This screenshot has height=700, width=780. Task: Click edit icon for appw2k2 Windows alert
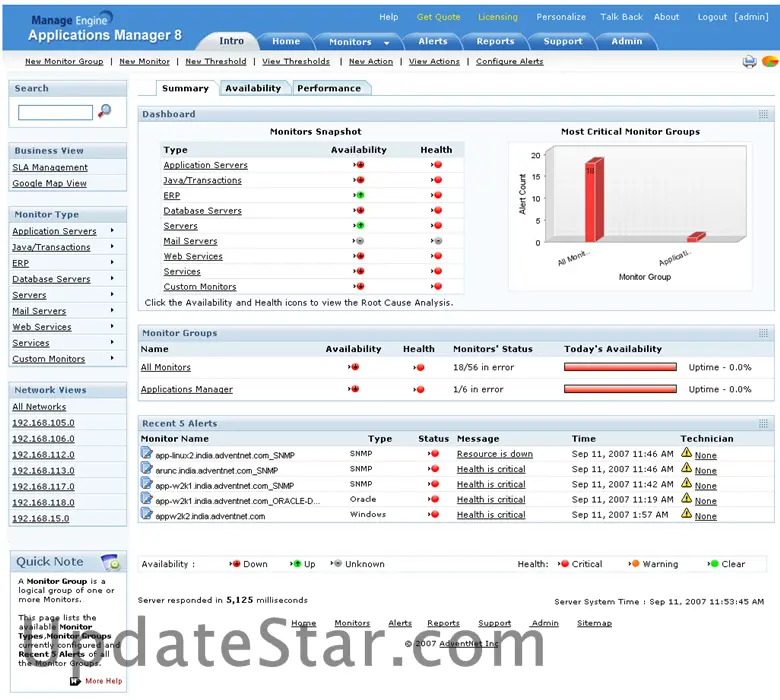coord(146,513)
